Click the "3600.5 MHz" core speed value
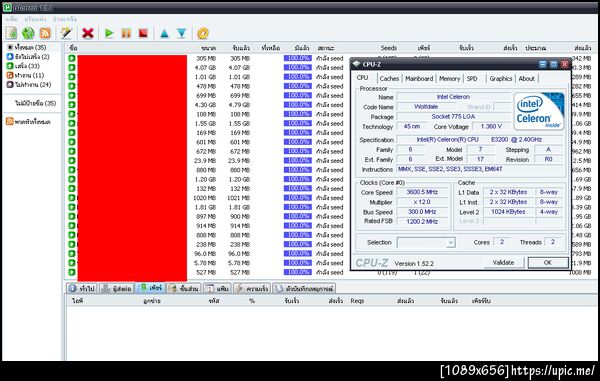The width and height of the screenshot is (600, 381). (422, 192)
